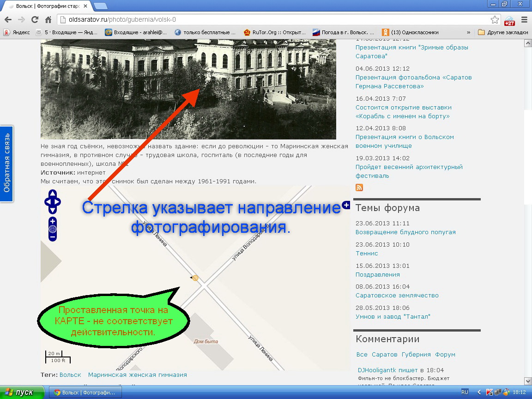Open the Одноклассники bookmark
532x399 pixels.
point(410,32)
